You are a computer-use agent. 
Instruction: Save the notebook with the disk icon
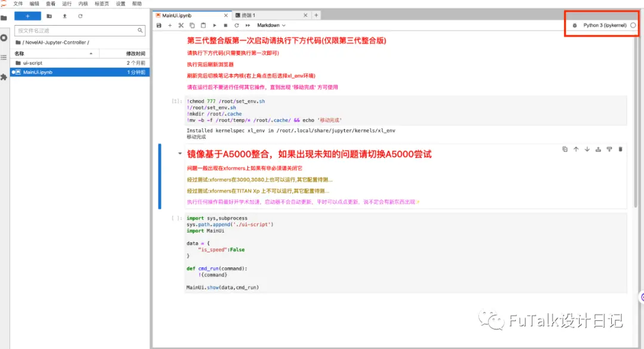click(x=159, y=26)
